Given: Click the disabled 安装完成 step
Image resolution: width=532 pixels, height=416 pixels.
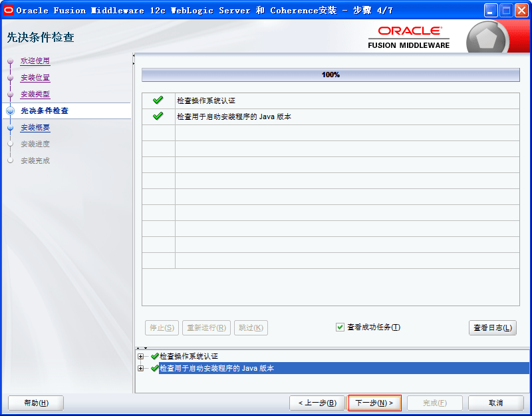Looking at the screenshot, I should pyautogui.click(x=35, y=160).
